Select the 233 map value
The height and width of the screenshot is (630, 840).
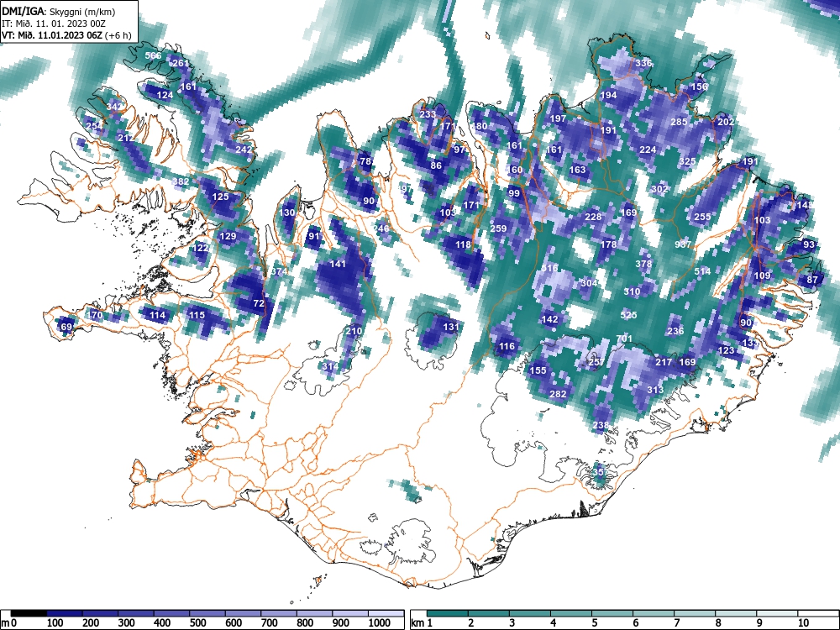point(428,114)
